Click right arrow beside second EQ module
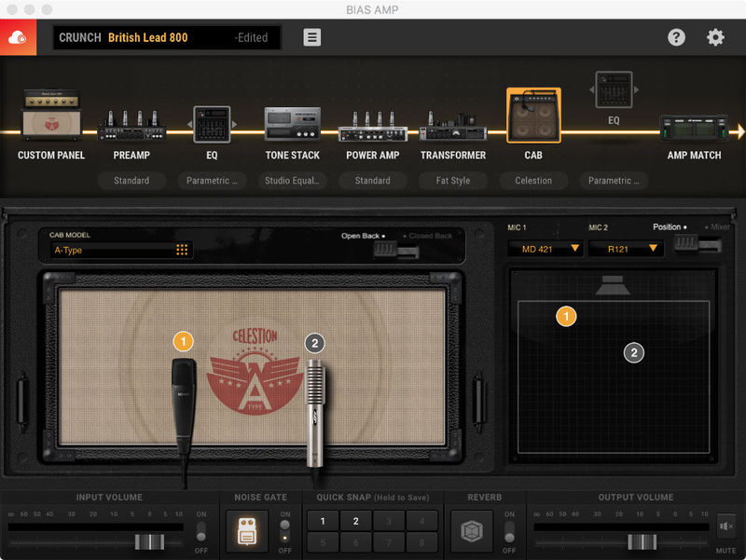This screenshot has height=560, width=746. (x=637, y=89)
